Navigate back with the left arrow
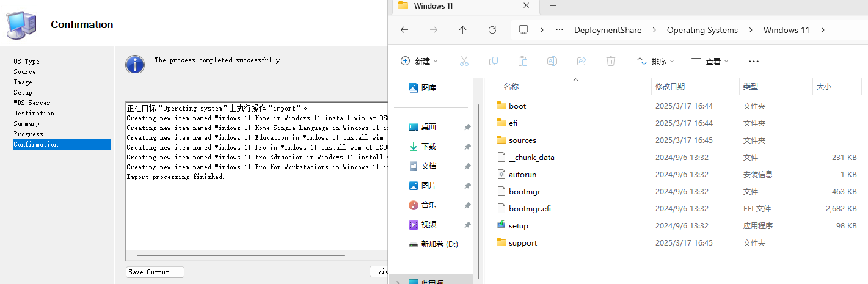868x284 pixels. 404,30
